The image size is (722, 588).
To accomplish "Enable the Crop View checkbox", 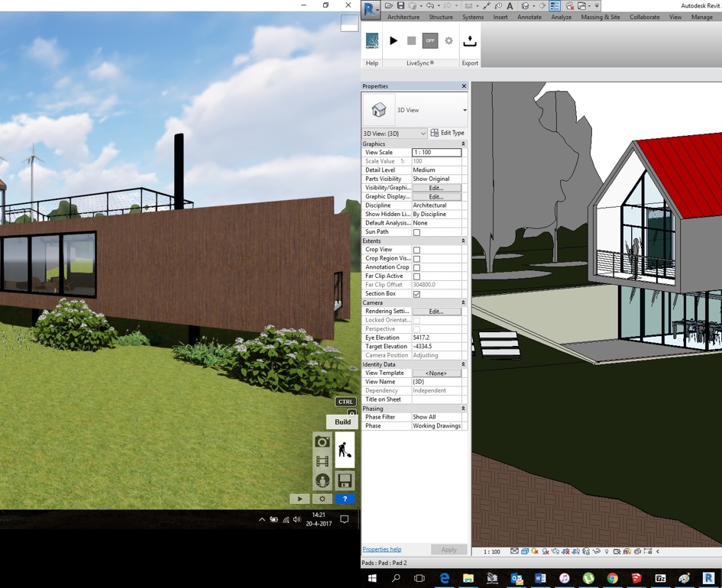I will 416,250.
